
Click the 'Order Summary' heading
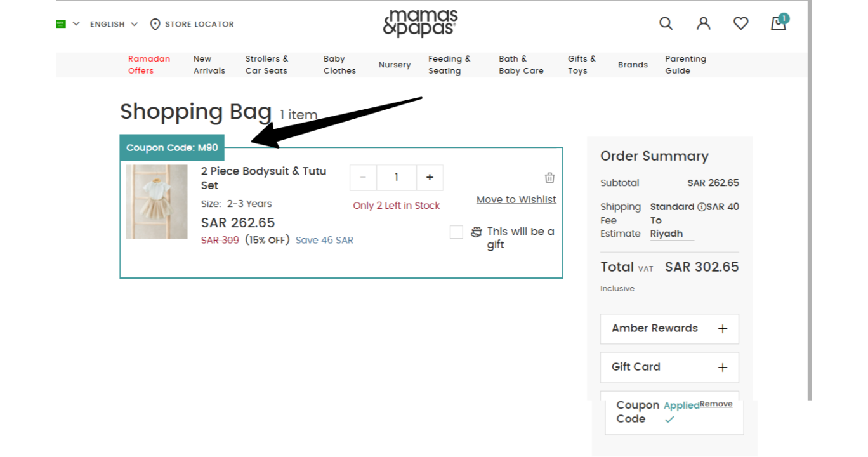pyautogui.click(x=654, y=156)
